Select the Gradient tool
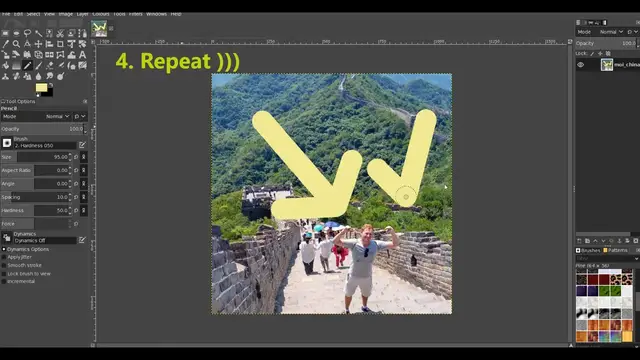Viewport: 640px width, 360px height. pos(16,65)
